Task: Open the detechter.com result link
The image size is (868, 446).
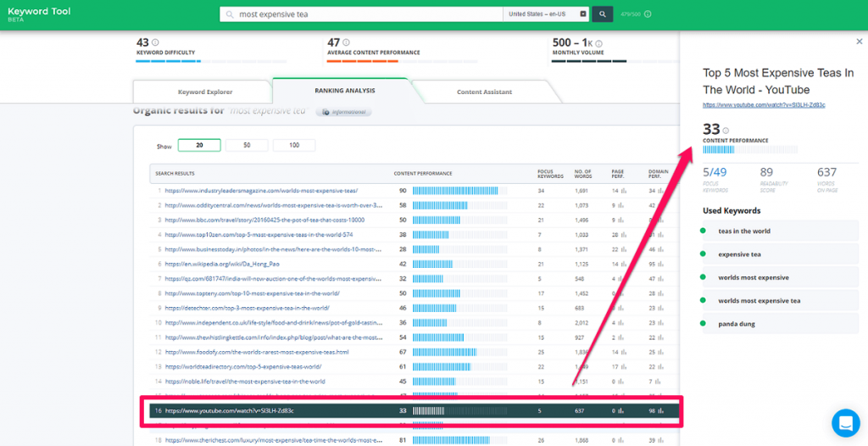Action: click(x=247, y=308)
